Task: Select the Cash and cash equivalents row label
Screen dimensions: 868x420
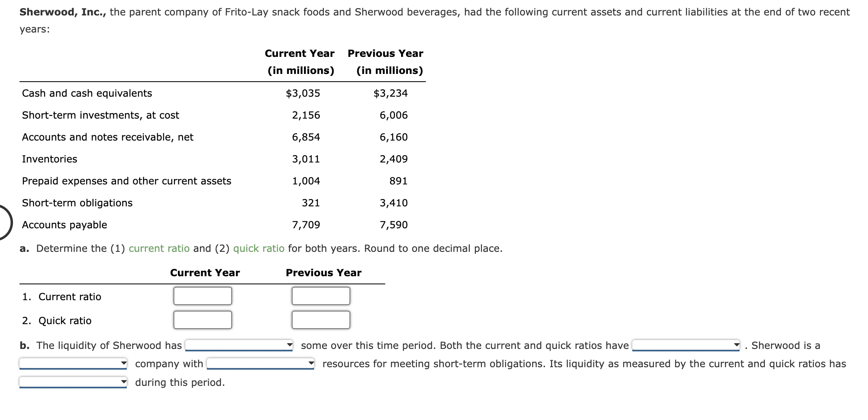Action: (x=87, y=93)
